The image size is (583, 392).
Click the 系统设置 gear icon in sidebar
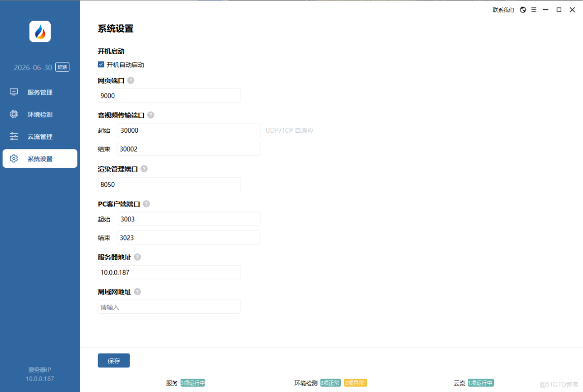click(x=13, y=158)
